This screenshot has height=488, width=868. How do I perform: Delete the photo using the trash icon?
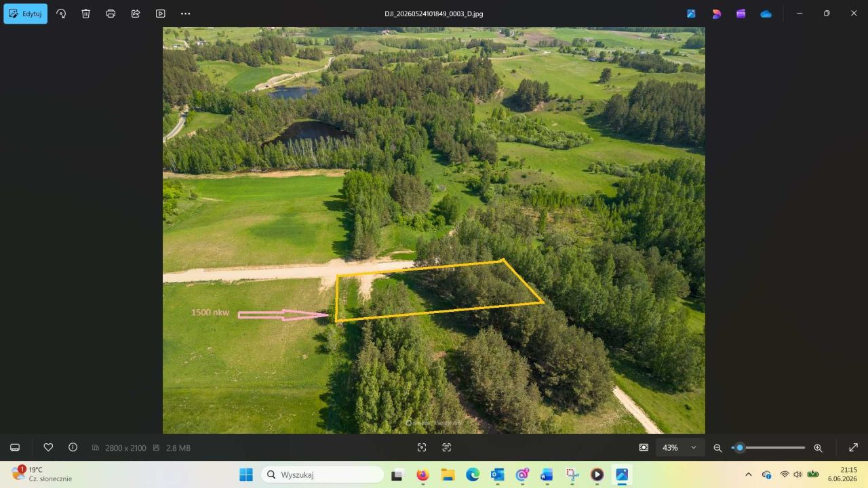86,14
